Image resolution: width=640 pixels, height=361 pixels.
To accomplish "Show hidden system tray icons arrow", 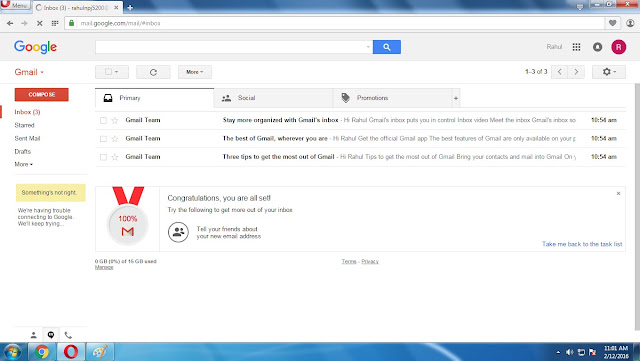I will pos(558,352).
